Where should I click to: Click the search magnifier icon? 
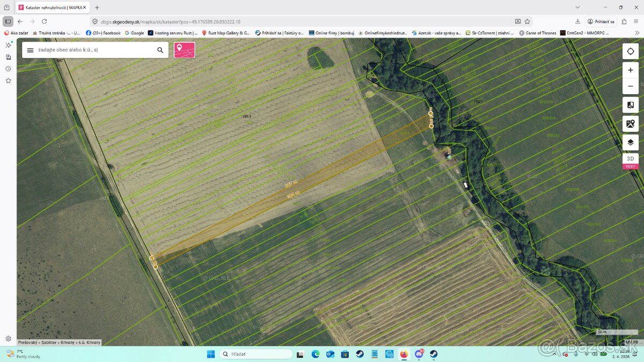pyautogui.click(x=160, y=50)
